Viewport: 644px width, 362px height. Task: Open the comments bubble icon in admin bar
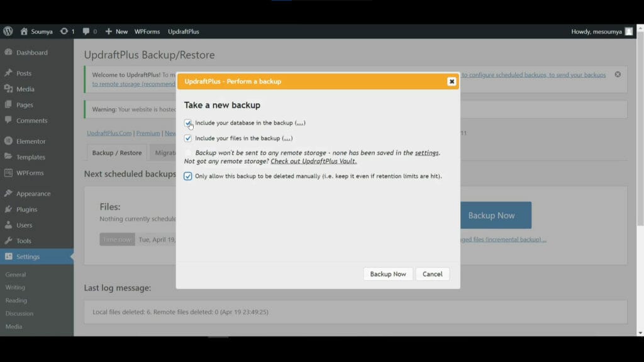[86, 31]
